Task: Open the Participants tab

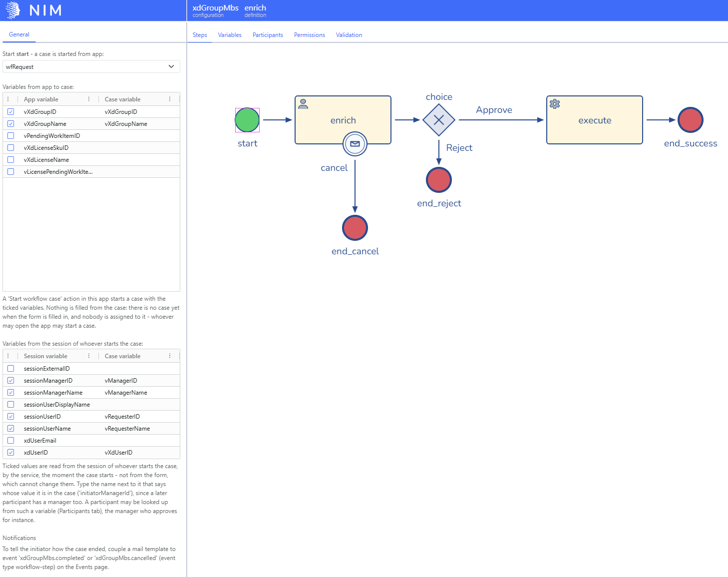Action: [x=268, y=35]
